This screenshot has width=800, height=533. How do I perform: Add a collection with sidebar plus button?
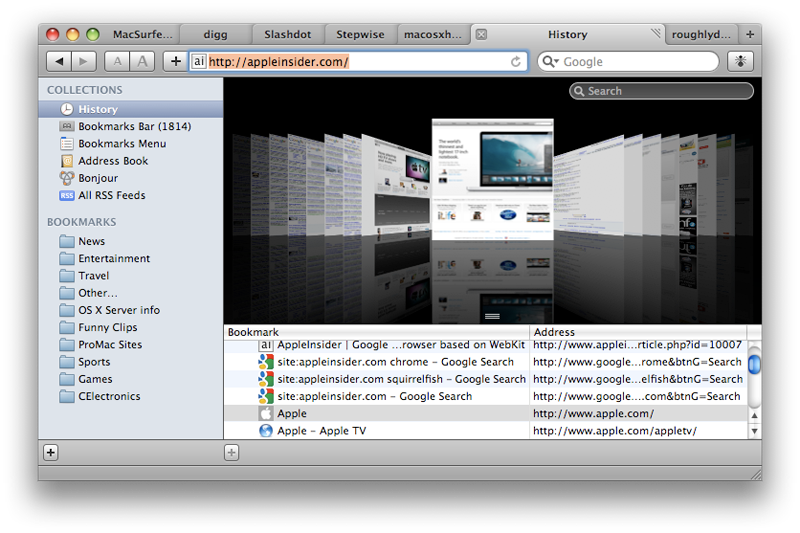pos(51,452)
